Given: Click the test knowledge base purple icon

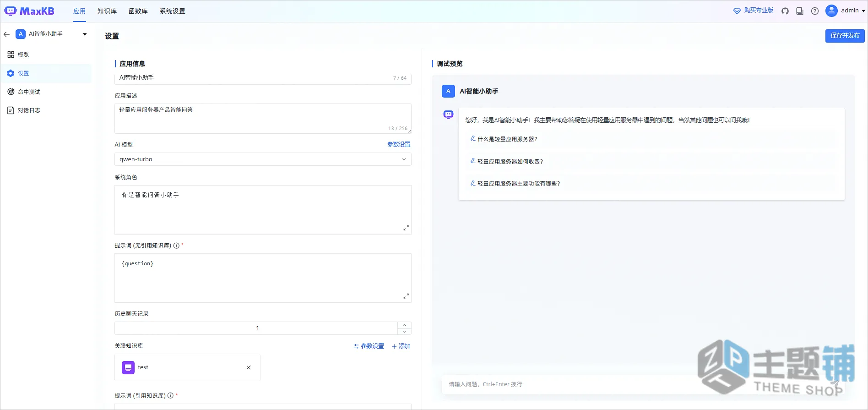Looking at the screenshot, I should tap(128, 367).
